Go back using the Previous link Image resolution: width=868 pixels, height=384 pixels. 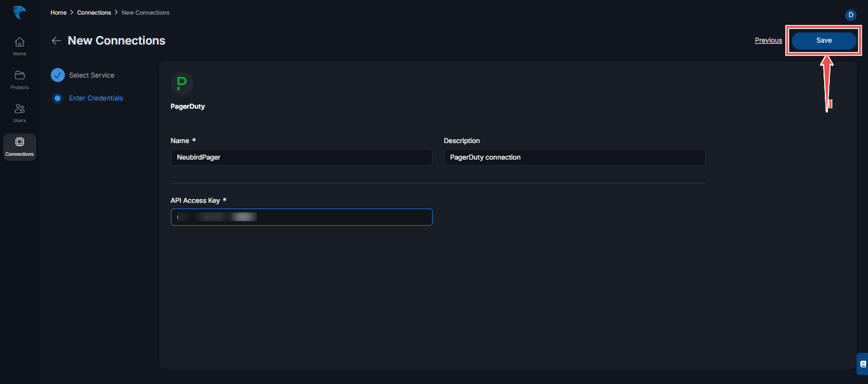coord(768,40)
